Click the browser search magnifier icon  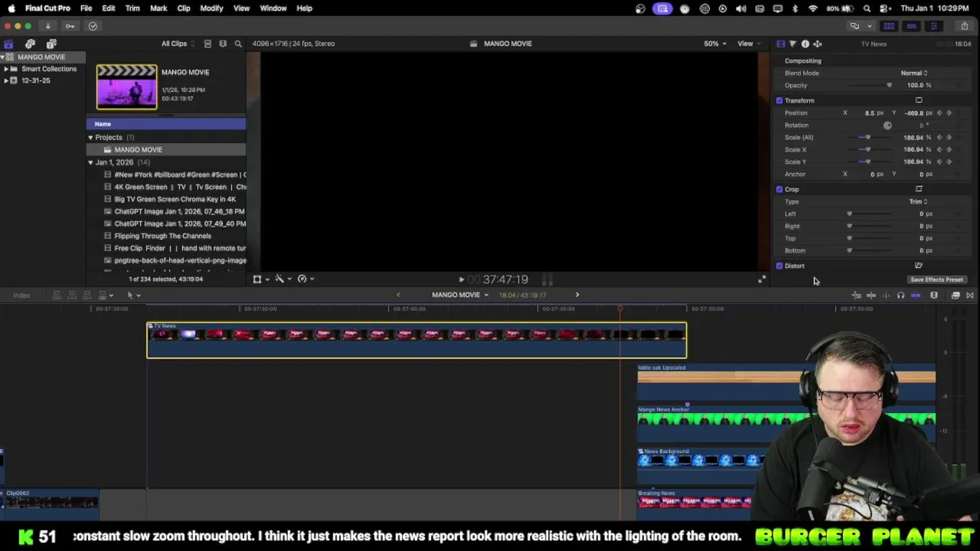[238, 44]
